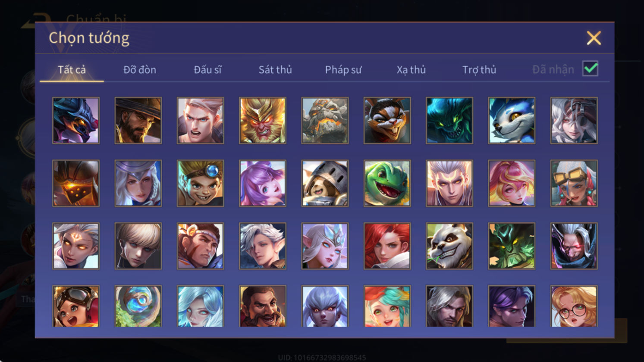Select the Tất cả tab
This screenshot has height=362, width=644.
(x=72, y=70)
